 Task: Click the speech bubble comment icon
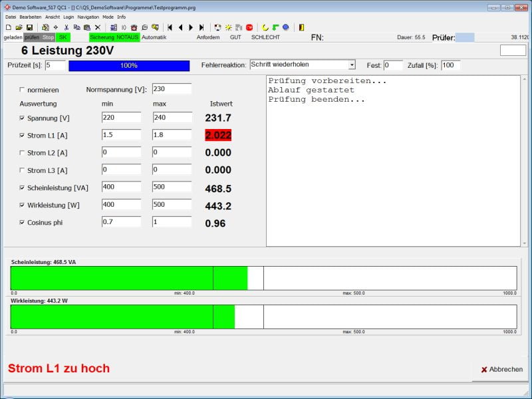click(x=145, y=27)
